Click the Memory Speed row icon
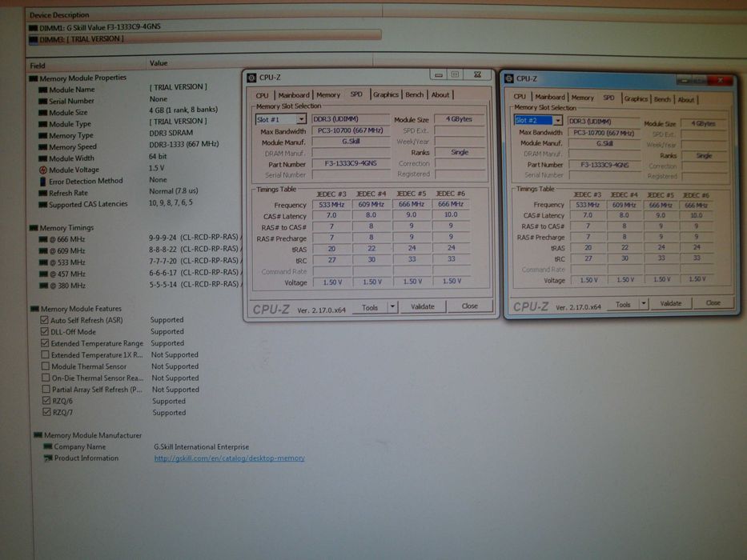The width and height of the screenshot is (747, 560). (43, 147)
